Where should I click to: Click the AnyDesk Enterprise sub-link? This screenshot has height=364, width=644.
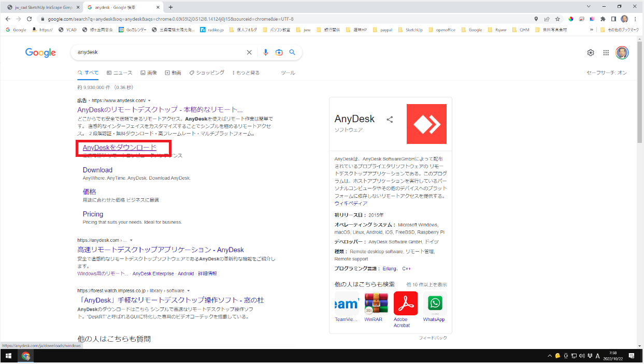click(153, 273)
